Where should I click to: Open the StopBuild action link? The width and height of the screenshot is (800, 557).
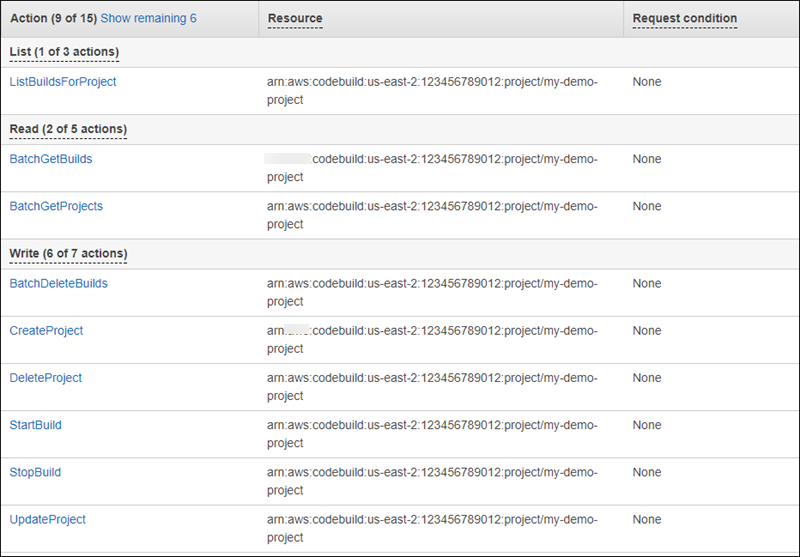[35, 472]
